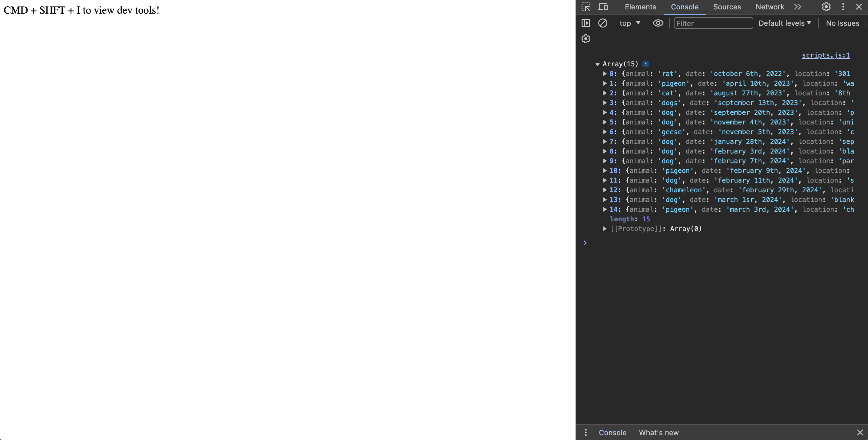Expand the [[Prototype]] Array(0) entry
The image size is (868, 440).
605,229
